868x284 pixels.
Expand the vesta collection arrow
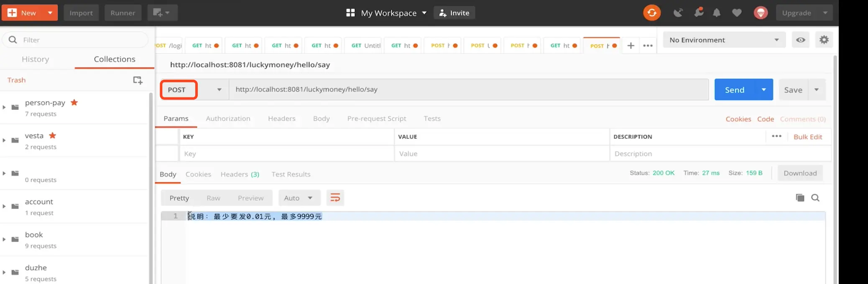(4, 140)
